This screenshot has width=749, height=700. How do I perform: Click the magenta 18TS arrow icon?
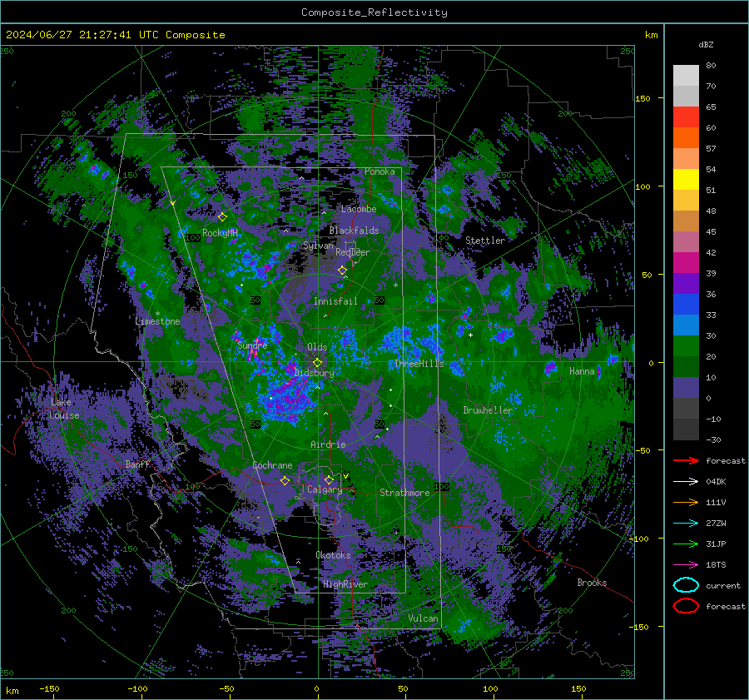(686, 565)
